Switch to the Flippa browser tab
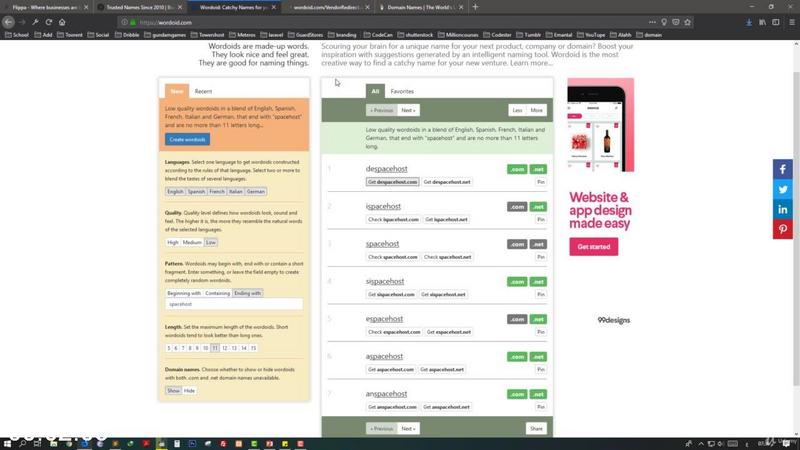Screen dimensions: 800x450 (x=47, y=8)
